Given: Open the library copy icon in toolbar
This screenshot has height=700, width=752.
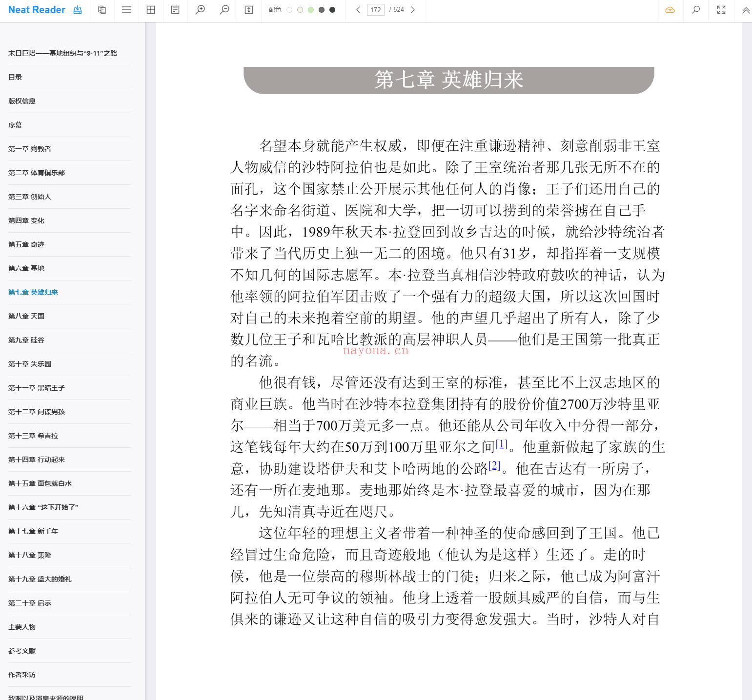Looking at the screenshot, I should point(102,10).
